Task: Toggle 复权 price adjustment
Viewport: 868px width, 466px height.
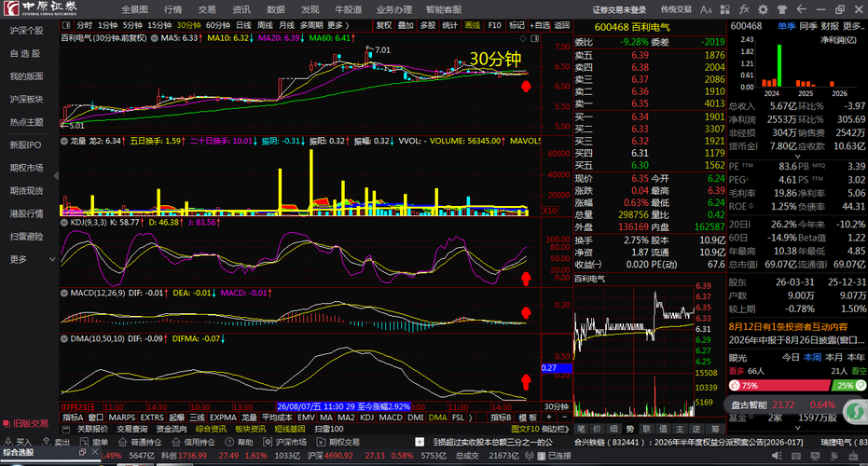Action: click(x=383, y=25)
